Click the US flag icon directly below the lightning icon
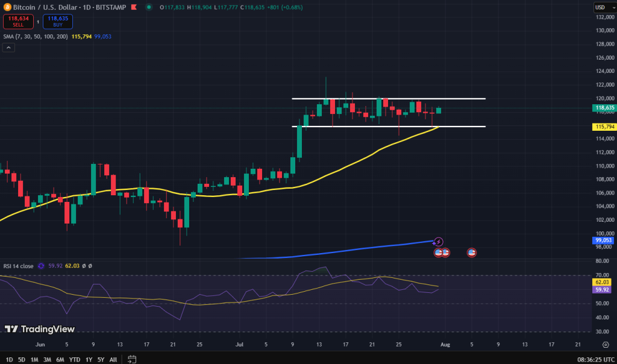Screen dimensions: 617x364 (437, 253)
